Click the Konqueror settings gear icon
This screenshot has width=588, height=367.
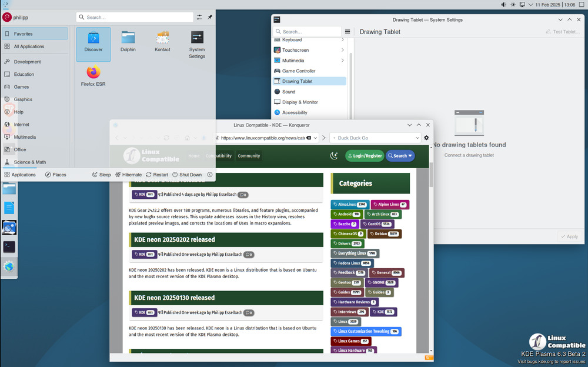pyautogui.click(x=426, y=138)
